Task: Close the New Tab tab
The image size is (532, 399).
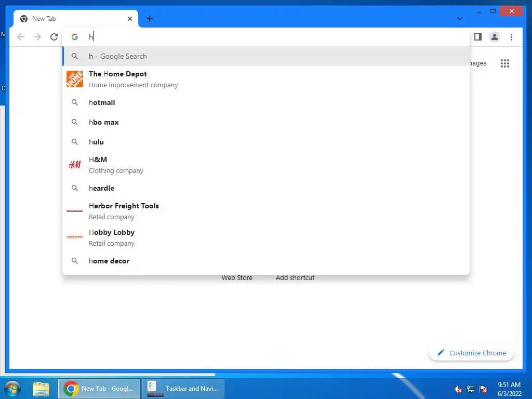Action: click(x=129, y=19)
